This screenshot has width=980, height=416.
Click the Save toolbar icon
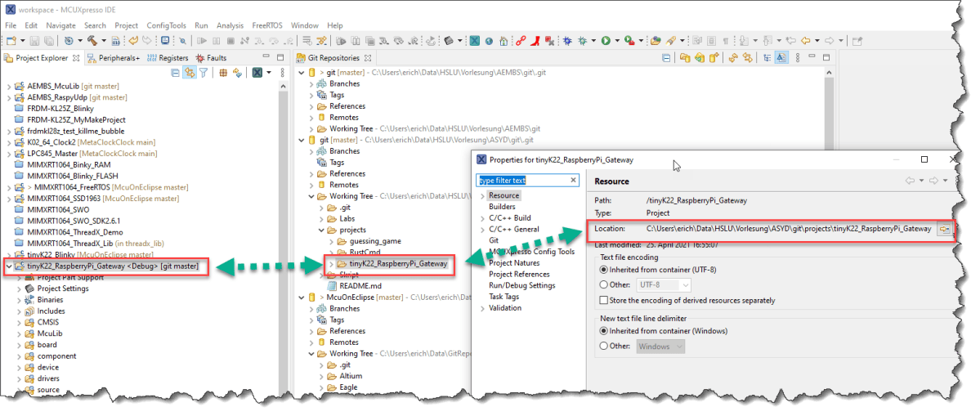pyautogui.click(x=34, y=41)
